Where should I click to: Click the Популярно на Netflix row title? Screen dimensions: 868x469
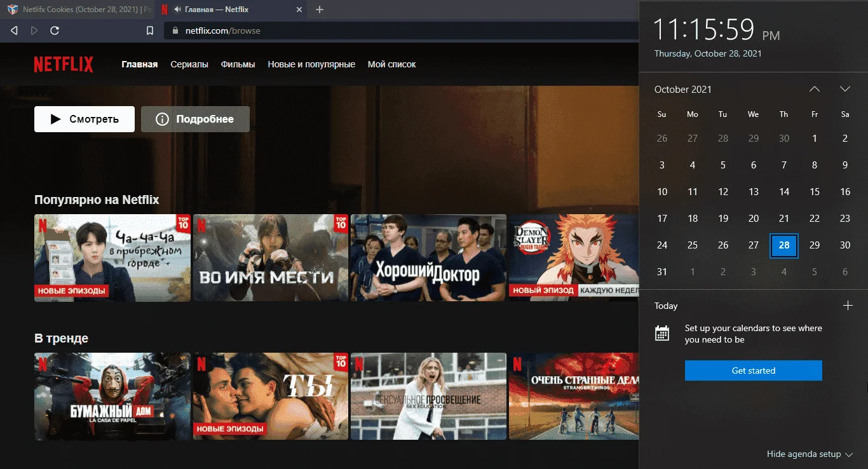pos(97,200)
